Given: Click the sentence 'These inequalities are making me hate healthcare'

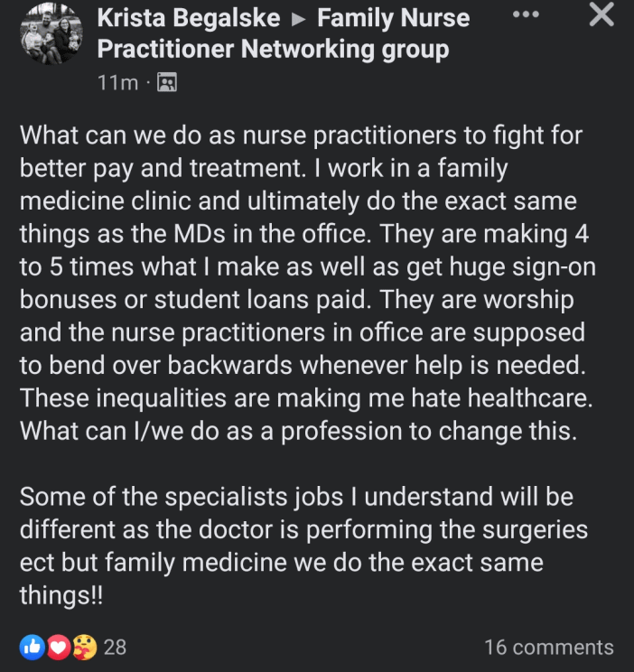Looking at the screenshot, I should pos(306,398).
